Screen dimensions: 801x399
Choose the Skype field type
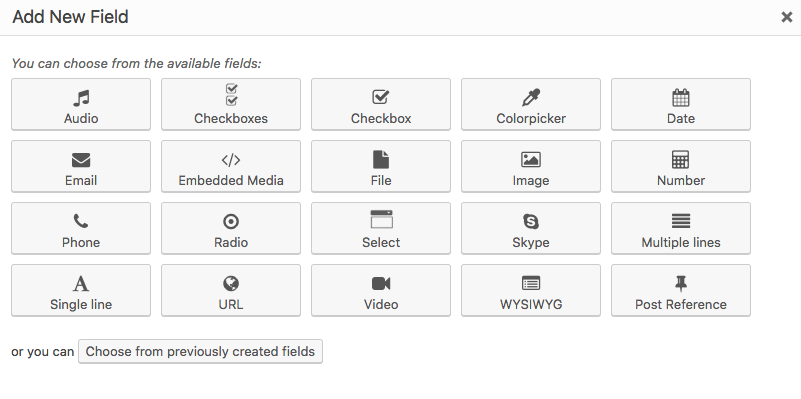531,228
